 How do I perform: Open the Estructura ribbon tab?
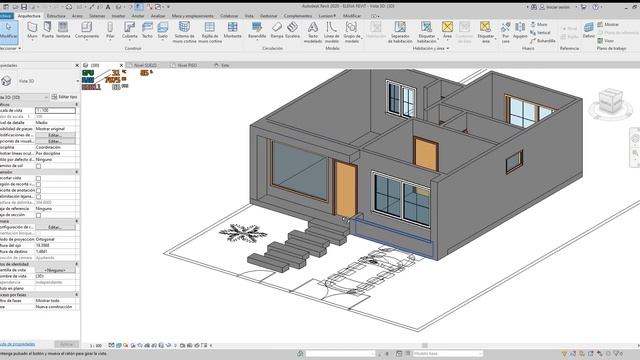[56, 16]
